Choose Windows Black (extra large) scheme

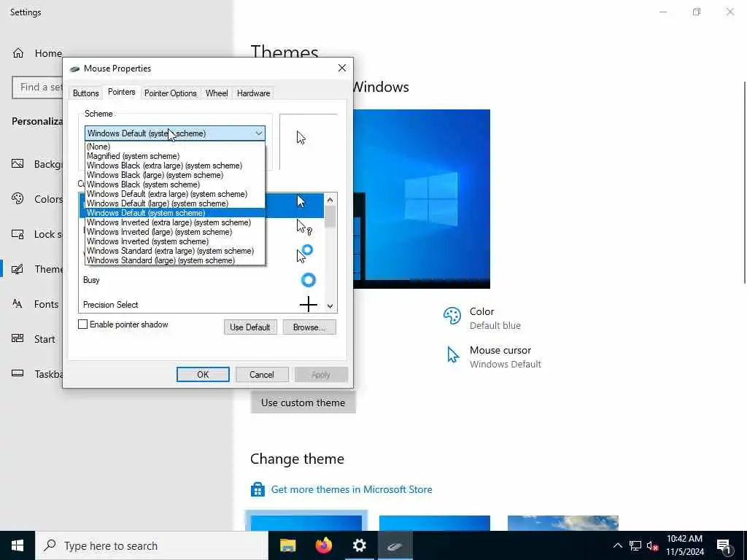pyautogui.click(x=175, y=166)
